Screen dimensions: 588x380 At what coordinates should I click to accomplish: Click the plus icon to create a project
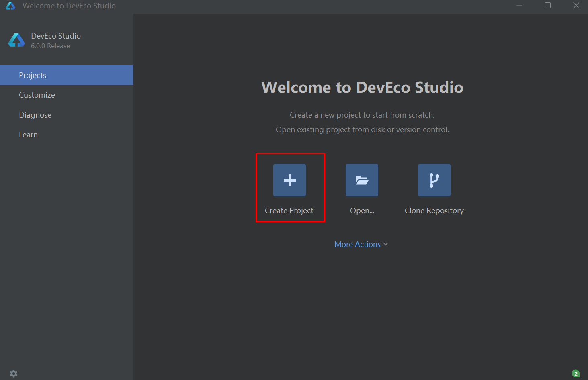(x=289, y=180)
